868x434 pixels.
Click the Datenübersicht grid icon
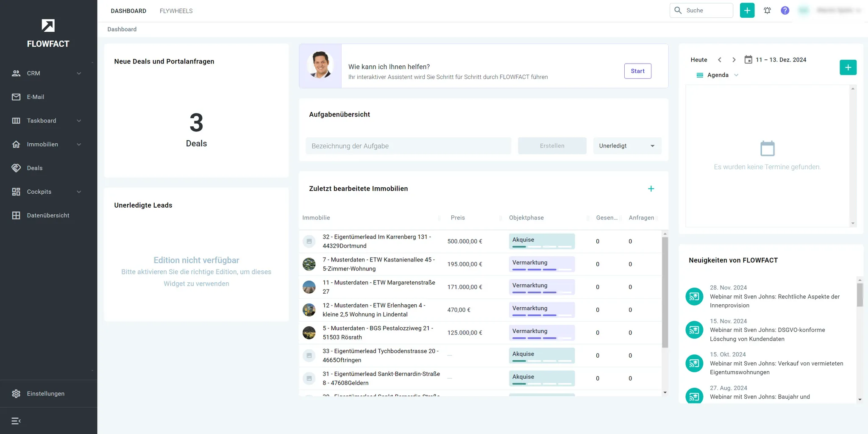pyautogui.click(x=16, y=216)
